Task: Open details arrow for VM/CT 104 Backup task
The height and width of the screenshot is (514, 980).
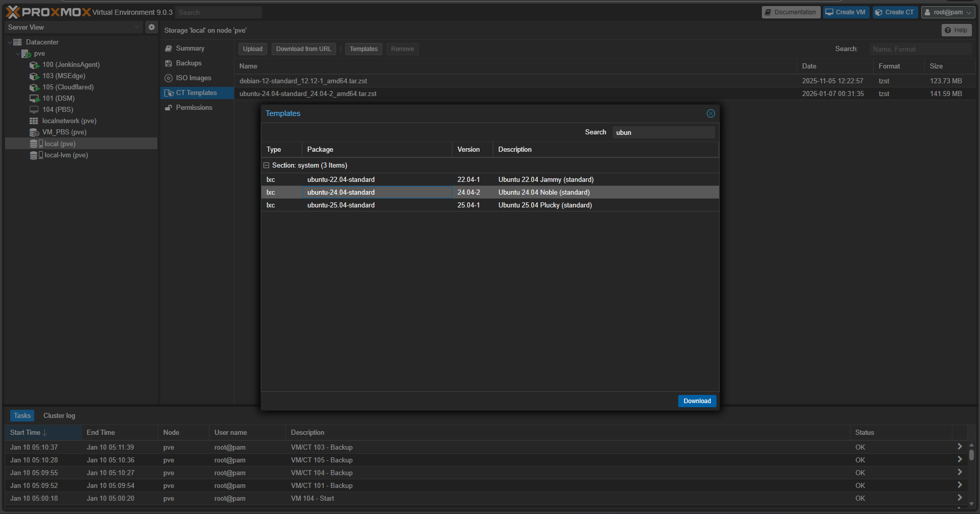Action: (x=960, y=472)
